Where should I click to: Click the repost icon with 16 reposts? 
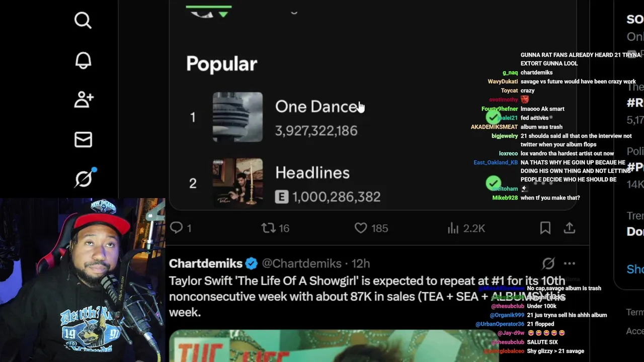pos(269,228)
